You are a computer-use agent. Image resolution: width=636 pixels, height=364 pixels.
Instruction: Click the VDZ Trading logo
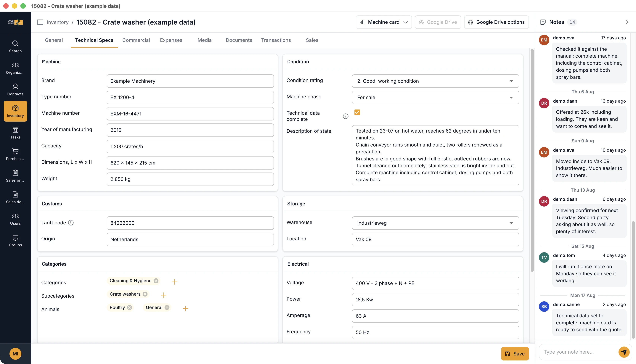point(15,22)
